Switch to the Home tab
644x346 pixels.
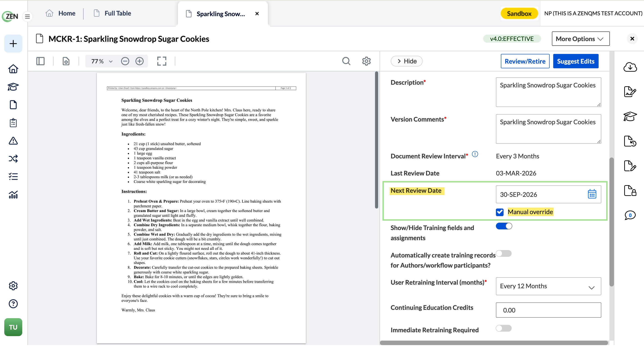click(60, 13)
